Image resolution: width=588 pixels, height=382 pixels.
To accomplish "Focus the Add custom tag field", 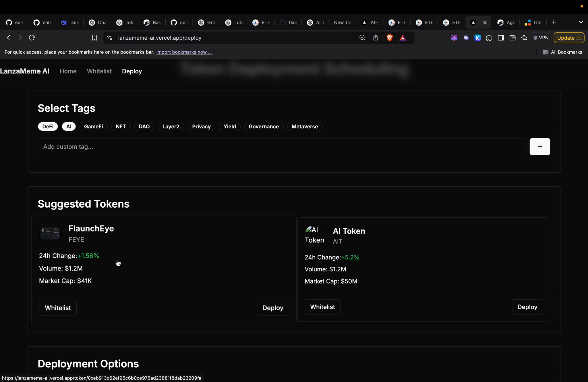I will pos(282,146).
